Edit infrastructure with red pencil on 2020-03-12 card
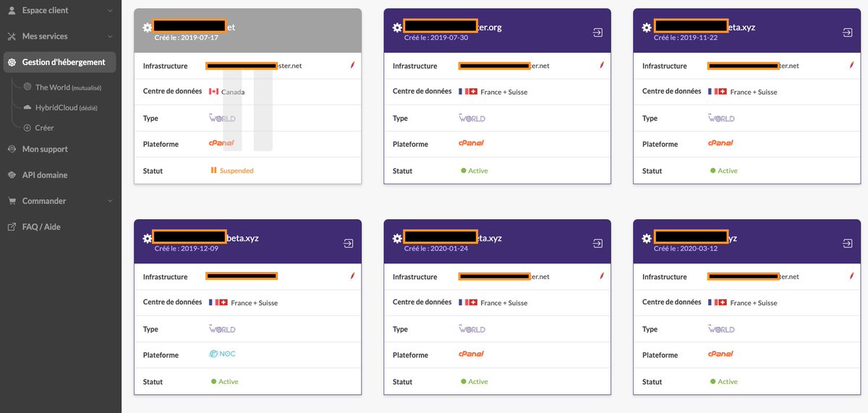 (851, 276)
